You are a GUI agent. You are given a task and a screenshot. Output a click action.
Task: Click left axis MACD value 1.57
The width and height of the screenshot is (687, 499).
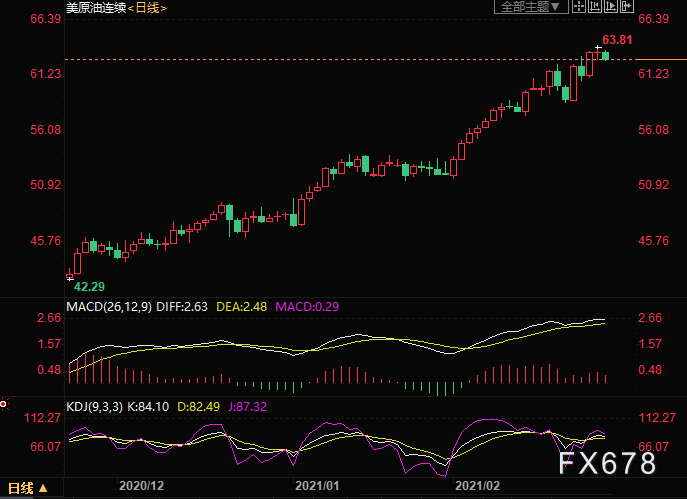click(49, 344)
